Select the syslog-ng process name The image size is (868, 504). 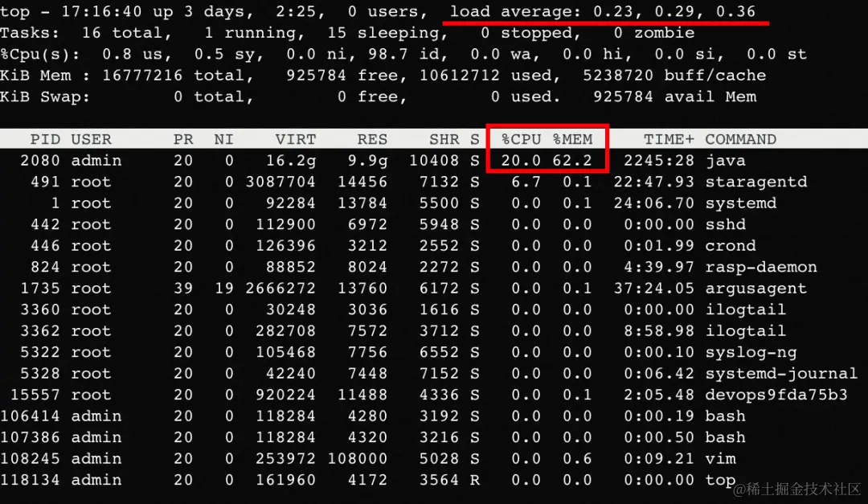click(x=751, y=352)
